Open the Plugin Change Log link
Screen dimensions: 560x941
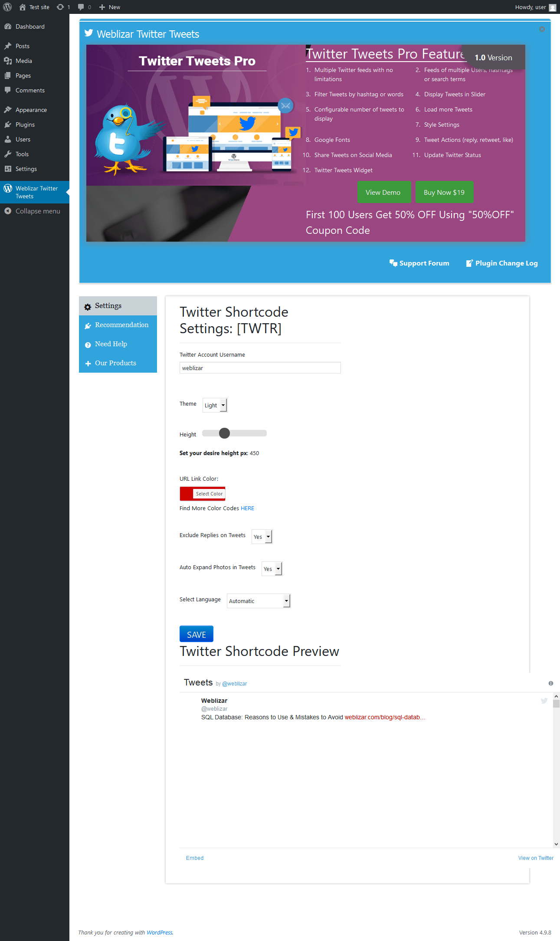[x=502, y=263]
